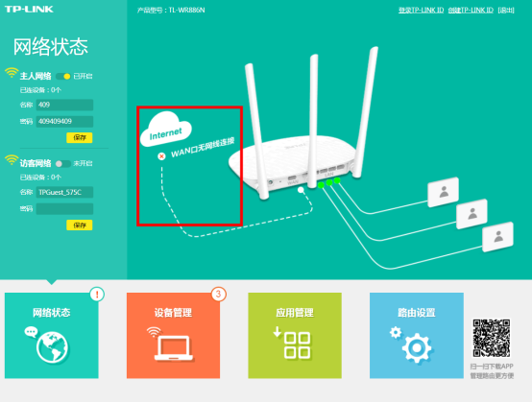The image size is (532, 403).
Task: Click the gear icon in 路由设置 tile
Action: tap(411, 344)
